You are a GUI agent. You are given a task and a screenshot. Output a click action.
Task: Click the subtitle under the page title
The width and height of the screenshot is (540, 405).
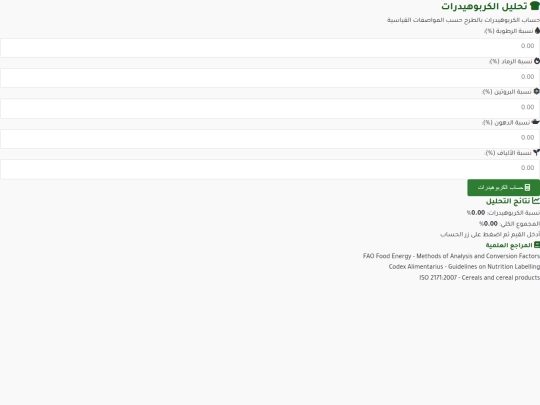(x=463, y=20)
